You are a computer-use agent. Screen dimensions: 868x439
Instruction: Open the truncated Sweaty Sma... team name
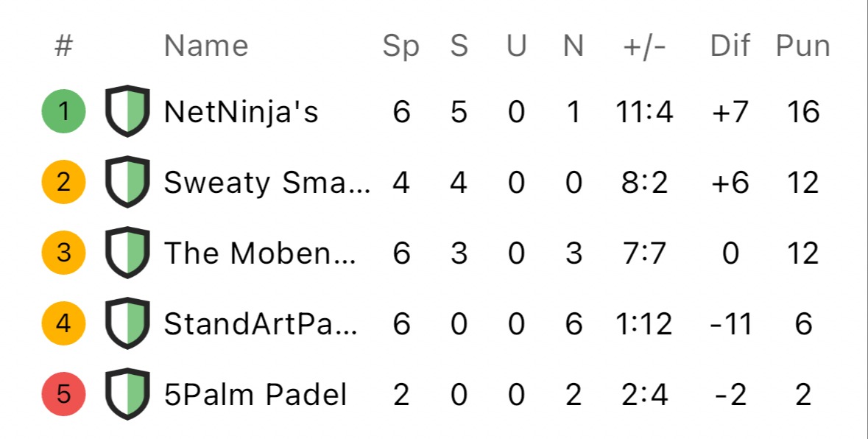[267, 183]
